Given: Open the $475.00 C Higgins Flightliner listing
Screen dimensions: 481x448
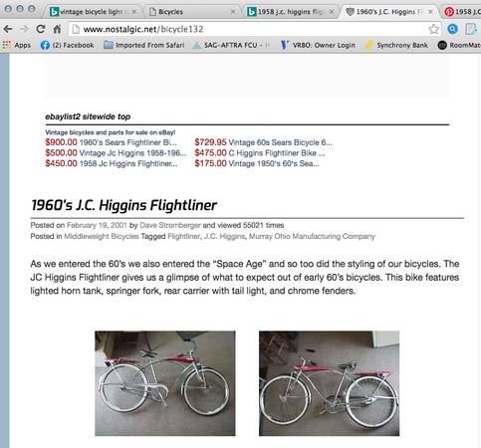Looking at the screenshot, I should tap(260, 153).
